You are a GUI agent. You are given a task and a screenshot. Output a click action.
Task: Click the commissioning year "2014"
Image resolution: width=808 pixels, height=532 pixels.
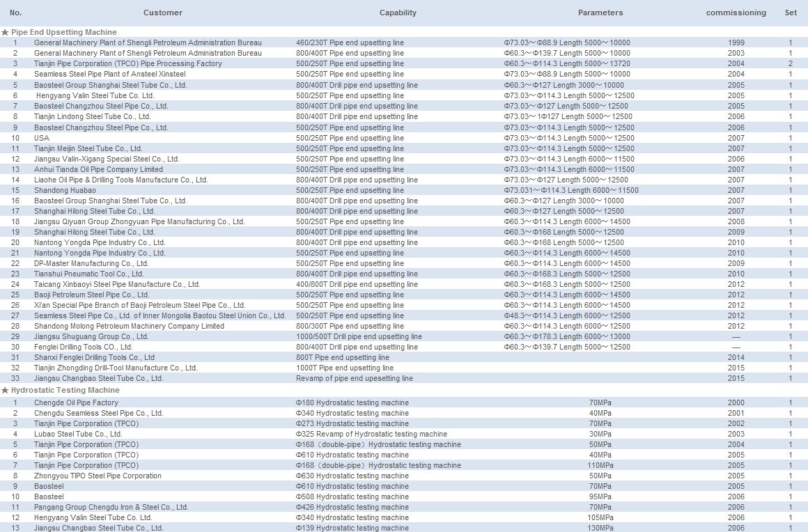(736, 357)
